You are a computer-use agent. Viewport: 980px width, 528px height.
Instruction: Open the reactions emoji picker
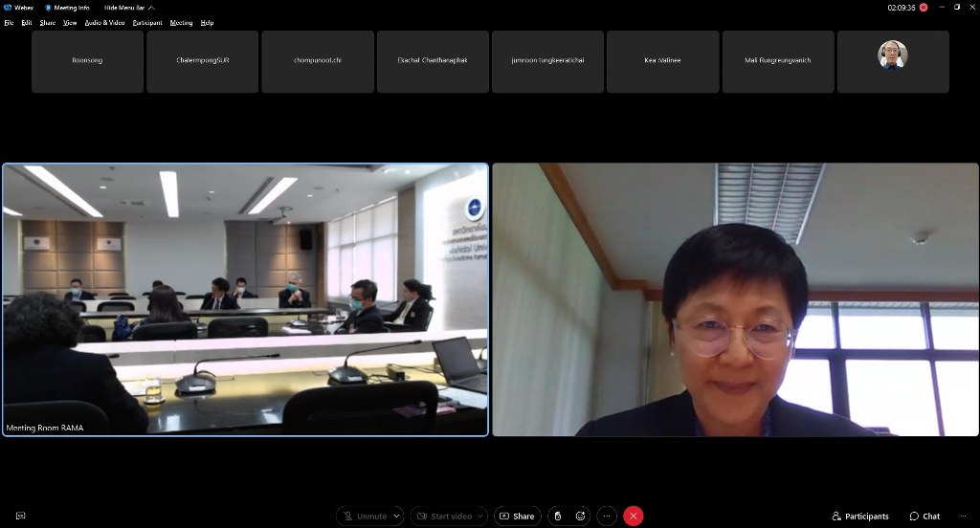[581, 516]
